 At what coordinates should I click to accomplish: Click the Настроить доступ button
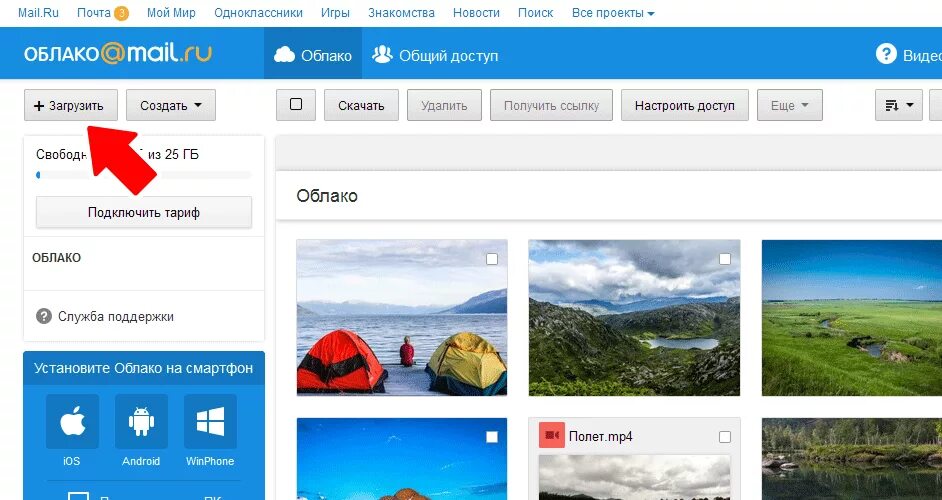(x=685, y=105)
